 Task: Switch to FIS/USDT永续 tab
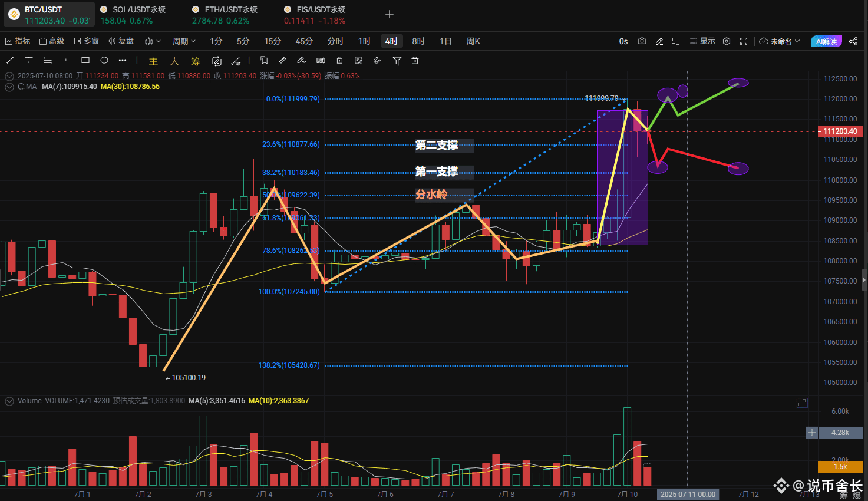click(x=315, y=15)
